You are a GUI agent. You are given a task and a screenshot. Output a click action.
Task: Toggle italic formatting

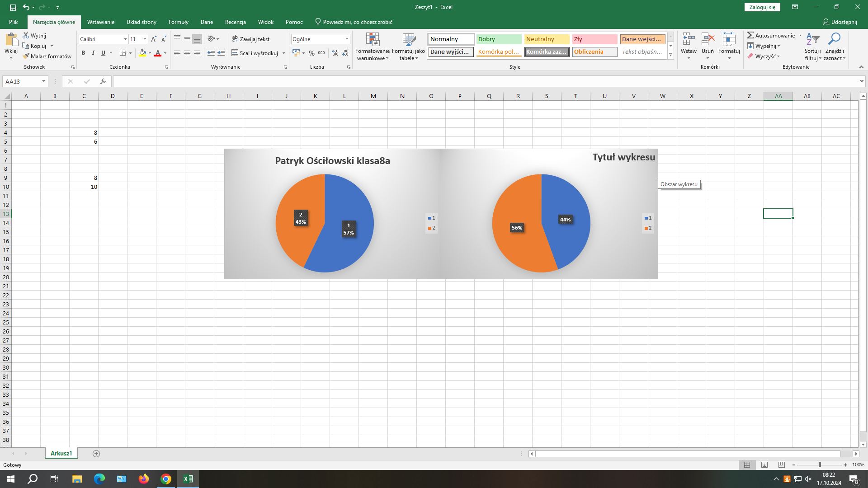point(93,53)
